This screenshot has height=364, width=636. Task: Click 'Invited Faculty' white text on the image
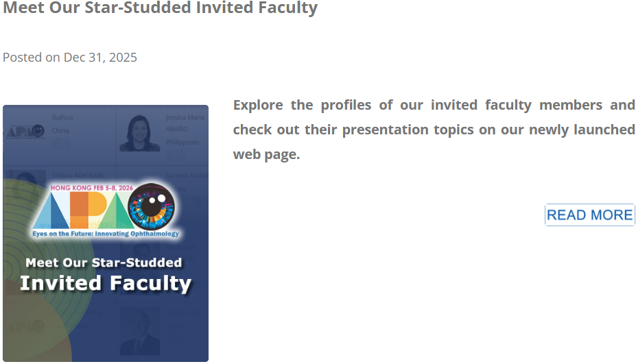pos(105,283)
